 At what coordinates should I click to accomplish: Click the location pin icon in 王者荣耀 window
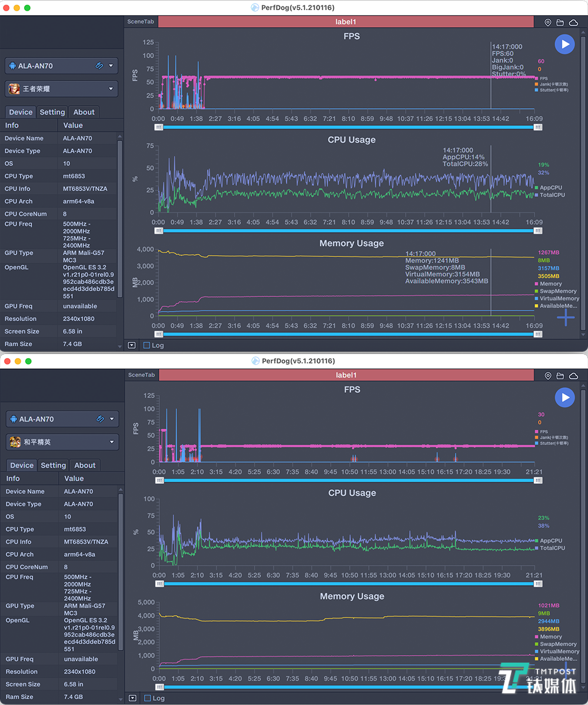coord(548,22)
